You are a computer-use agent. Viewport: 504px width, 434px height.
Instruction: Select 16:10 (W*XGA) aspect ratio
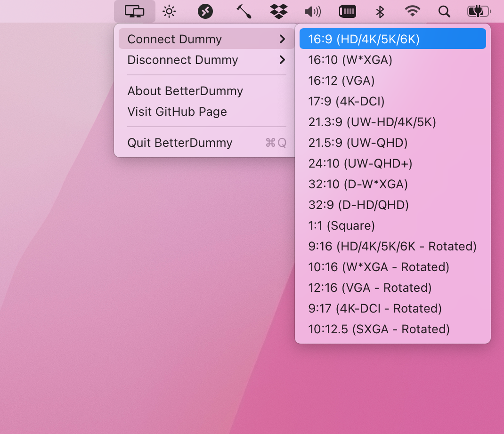pyautogui.click(x=392, y=60)
